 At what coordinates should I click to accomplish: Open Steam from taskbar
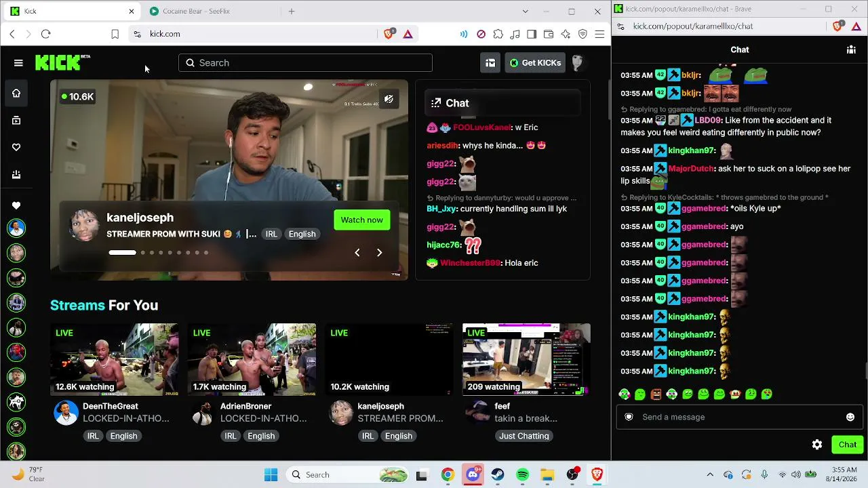(x=498, y=474)
